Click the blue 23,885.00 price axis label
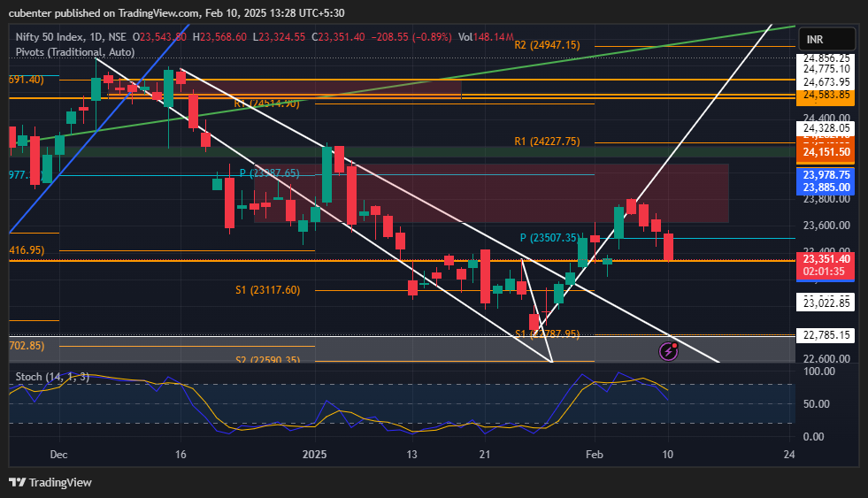This screenshot has height=498, width=868. click(826, 187)
